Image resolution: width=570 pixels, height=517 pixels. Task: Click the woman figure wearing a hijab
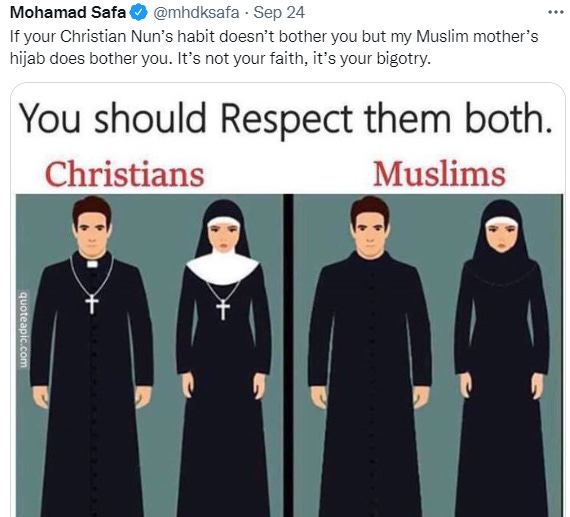point(502,358)
